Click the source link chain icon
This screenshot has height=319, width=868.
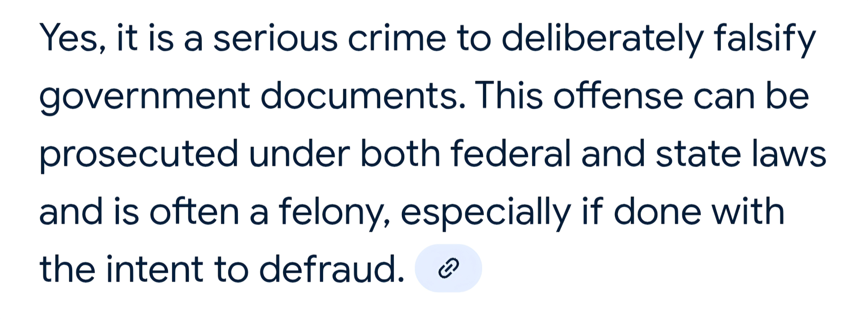point(448,268)
